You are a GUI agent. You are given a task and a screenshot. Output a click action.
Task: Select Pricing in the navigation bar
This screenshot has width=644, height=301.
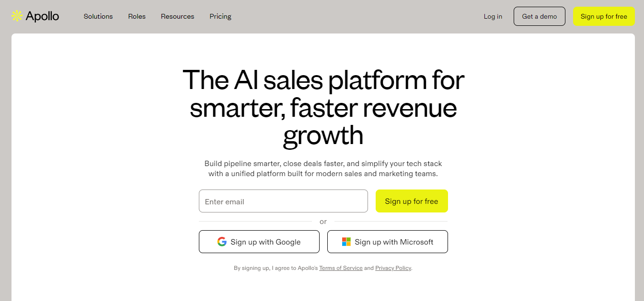(x=220, y=16)
